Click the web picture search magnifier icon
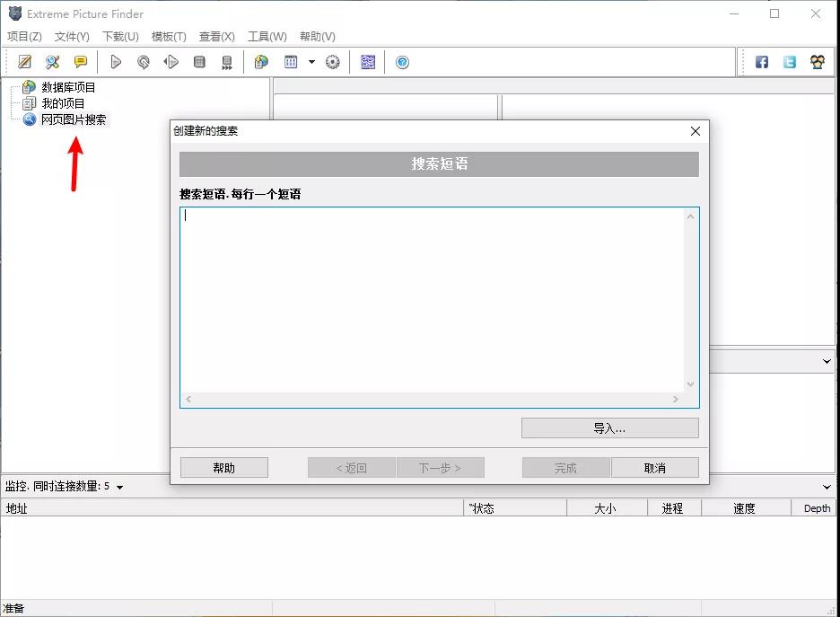 pyautogui.click(x=52, y=62)
